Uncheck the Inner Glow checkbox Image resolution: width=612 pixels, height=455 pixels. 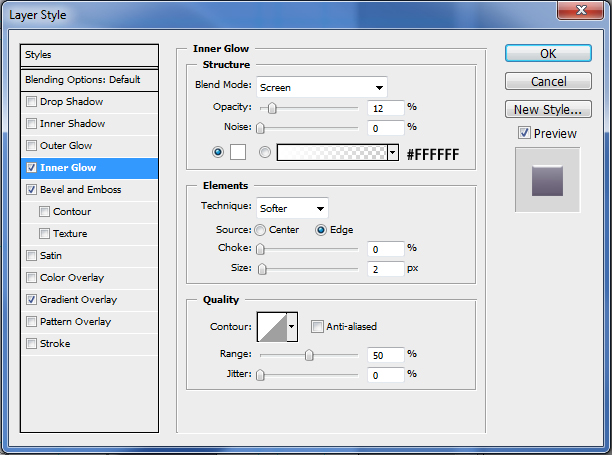[x=31, y=168]
